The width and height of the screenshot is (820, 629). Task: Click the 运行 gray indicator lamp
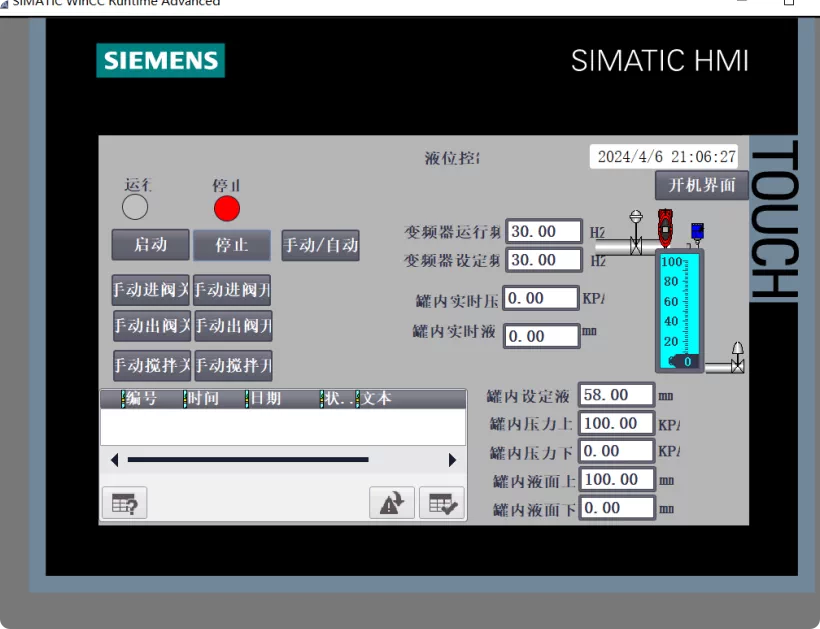(x=135, y=207)
